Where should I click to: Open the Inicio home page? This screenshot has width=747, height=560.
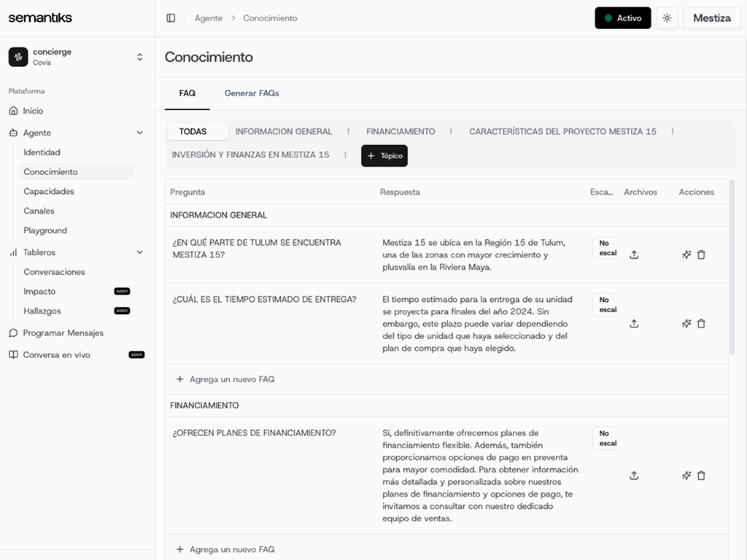(33, 111)
